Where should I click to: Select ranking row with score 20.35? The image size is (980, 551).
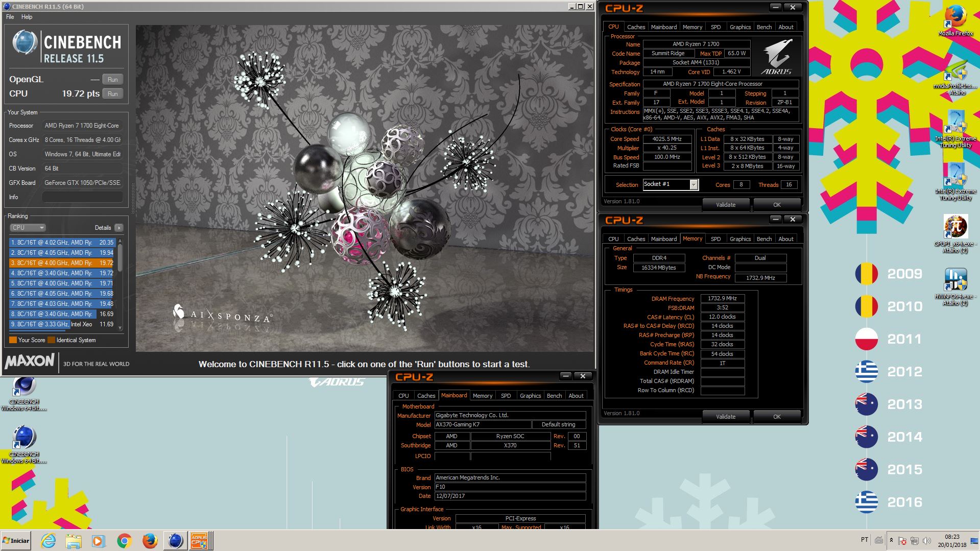pos(61,243)
